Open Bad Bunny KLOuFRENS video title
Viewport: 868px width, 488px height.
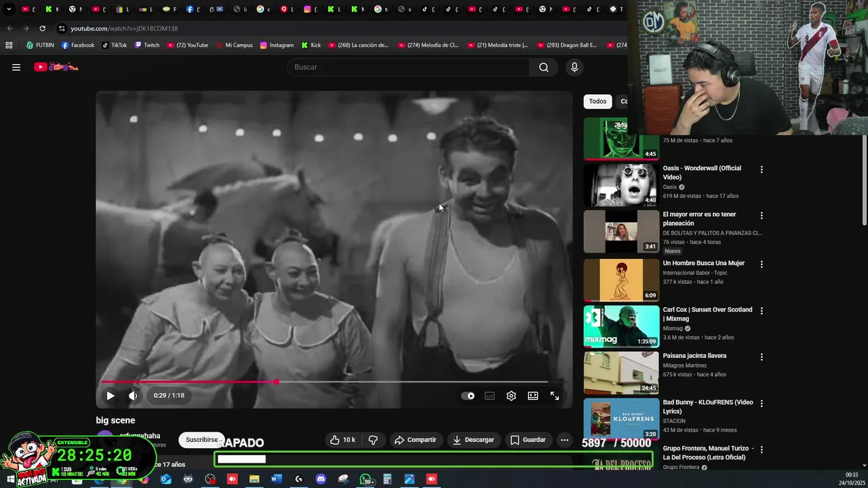(707, 407)
